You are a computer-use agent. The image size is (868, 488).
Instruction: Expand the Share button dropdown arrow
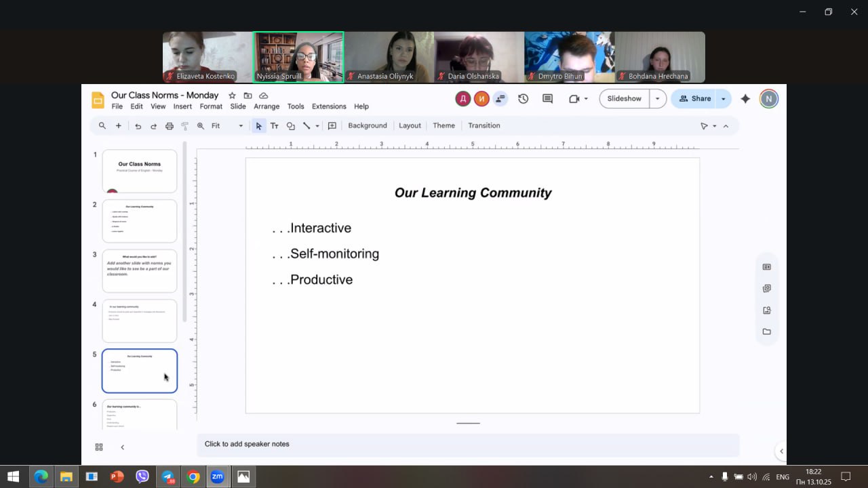click(723, 99)
